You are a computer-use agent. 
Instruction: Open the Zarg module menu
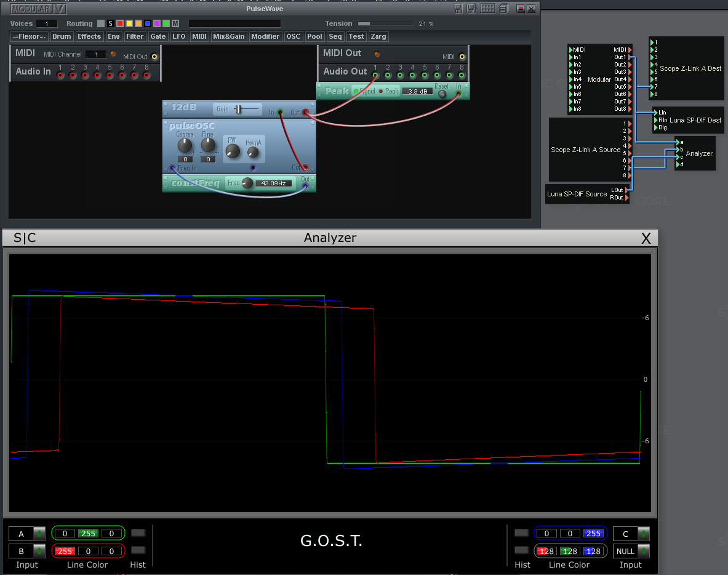tap(378, 37)
